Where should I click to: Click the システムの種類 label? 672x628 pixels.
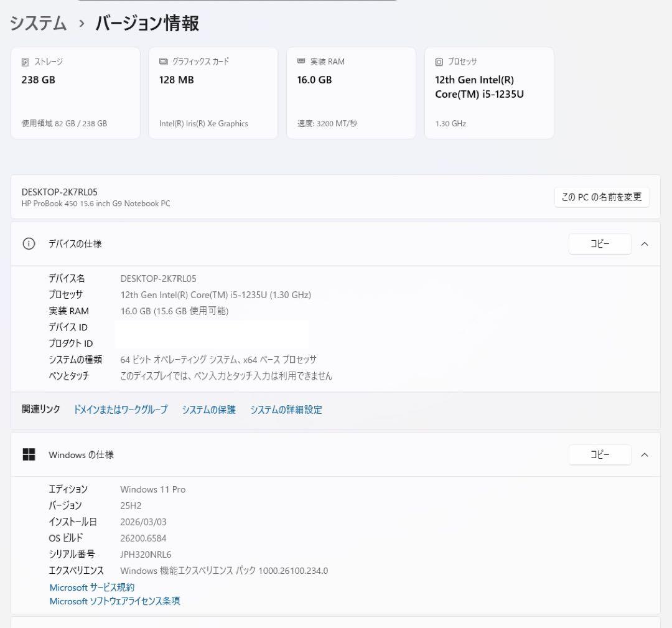tap(75, 360)
